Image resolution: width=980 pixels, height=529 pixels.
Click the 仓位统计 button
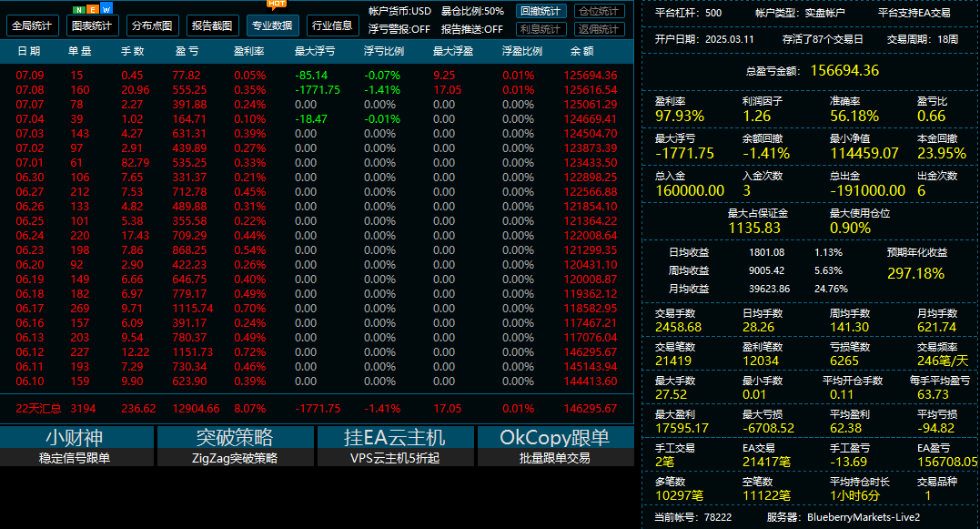pyautogui.click(x=599, y=11)
